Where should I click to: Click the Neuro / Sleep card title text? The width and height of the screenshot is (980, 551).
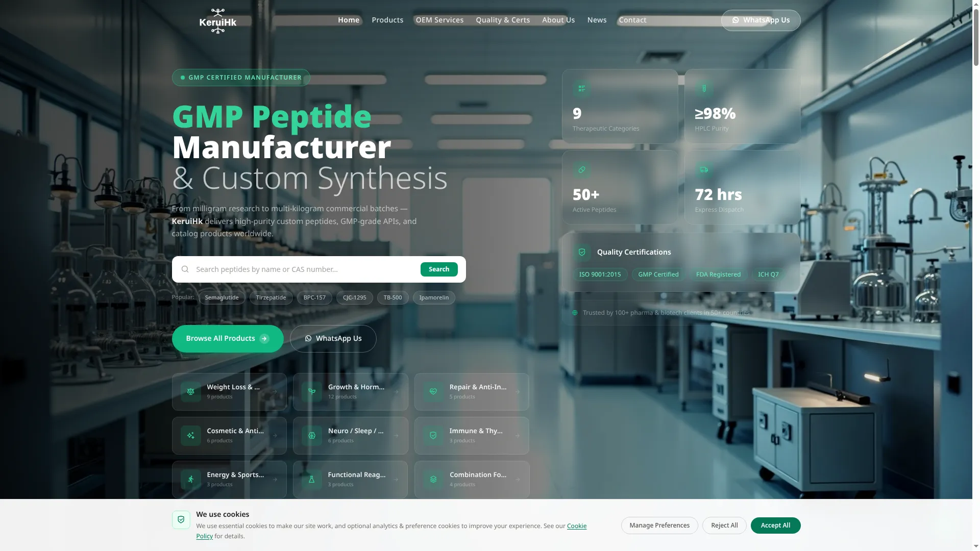tap(356, 431)
